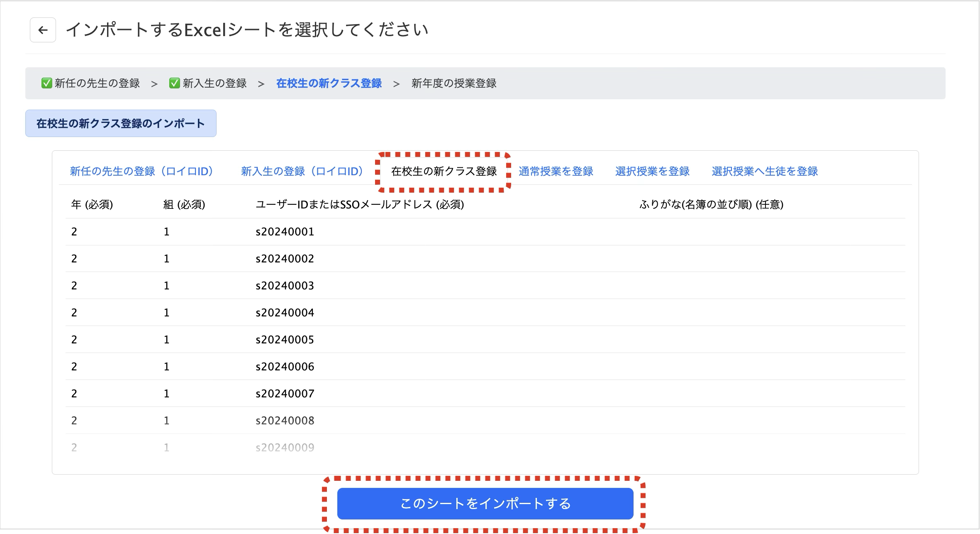Open 新任の先生の登録（ロイロID）sheet tab
Image resolution: width=980 pixels, height=534 pixels.
click(141, 171)
